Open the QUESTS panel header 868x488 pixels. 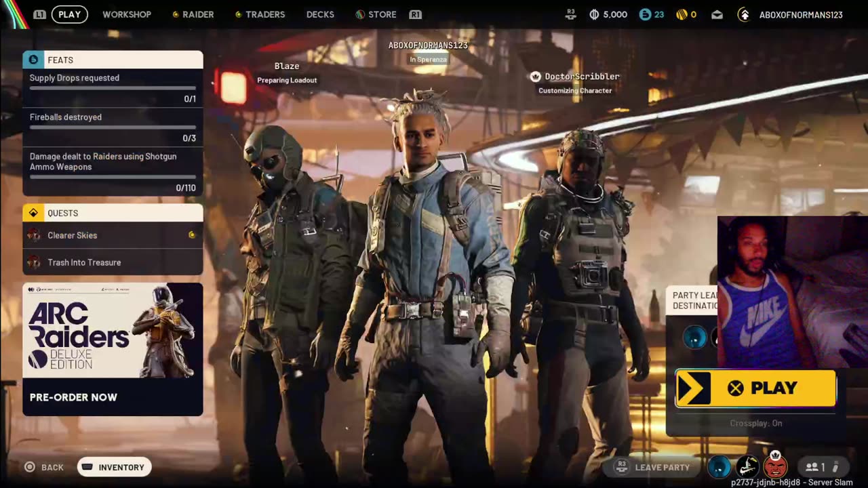point(113,213)
